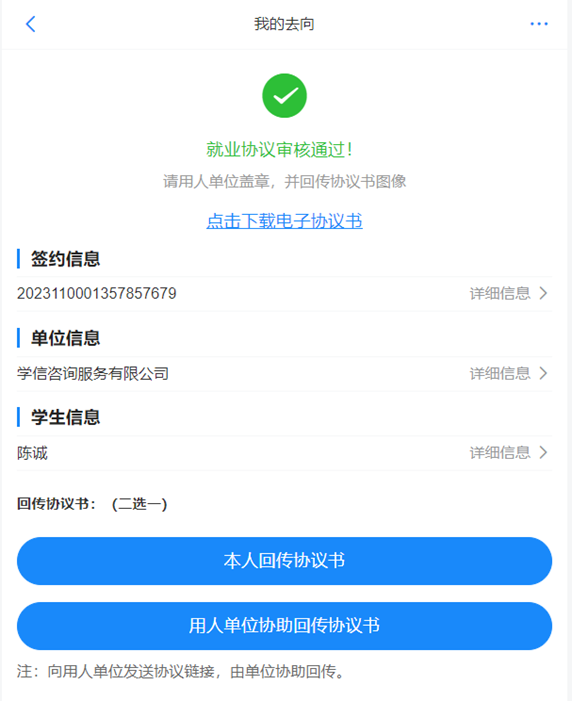The width and height of the screenshot is (572, 701).
Task: Open the three-dot more options menu
Action: (539, 24)
